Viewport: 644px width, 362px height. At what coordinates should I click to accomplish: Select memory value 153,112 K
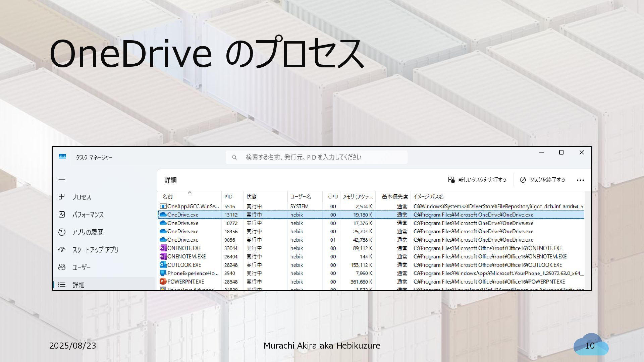coord(361,265)
